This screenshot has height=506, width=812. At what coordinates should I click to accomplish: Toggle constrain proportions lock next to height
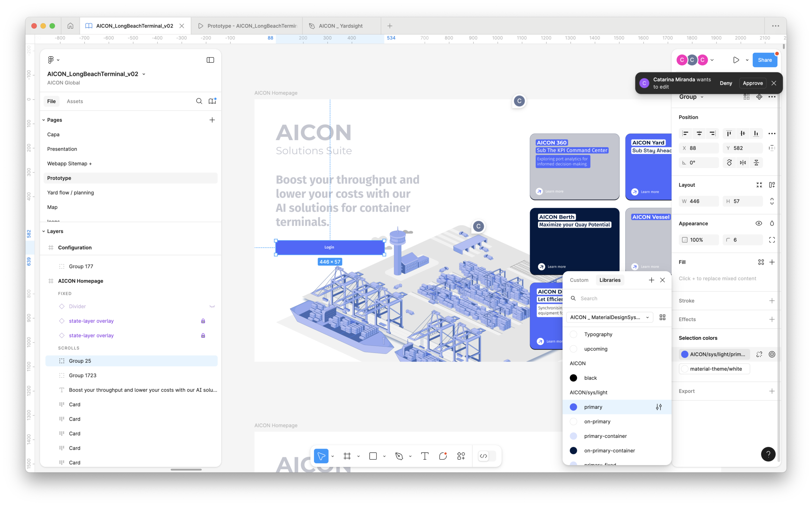click(x=772, y=201)
